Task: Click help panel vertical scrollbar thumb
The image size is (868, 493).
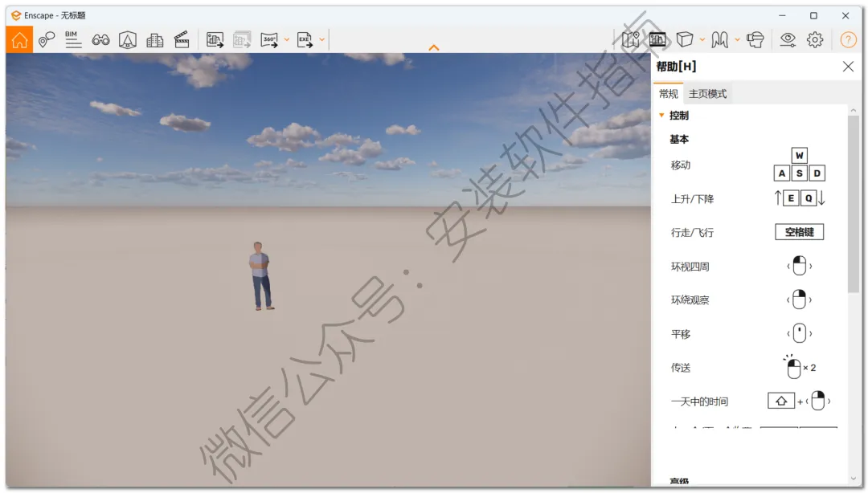Action: tap(853, 204)
